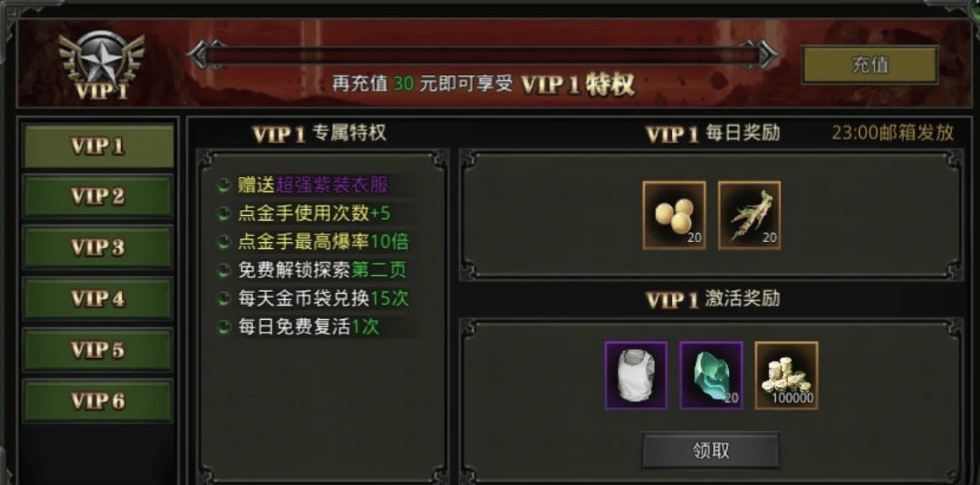
Task: Click the 赠送超强紫装衣服 privilege entry
Action: [x=312, y=185]
